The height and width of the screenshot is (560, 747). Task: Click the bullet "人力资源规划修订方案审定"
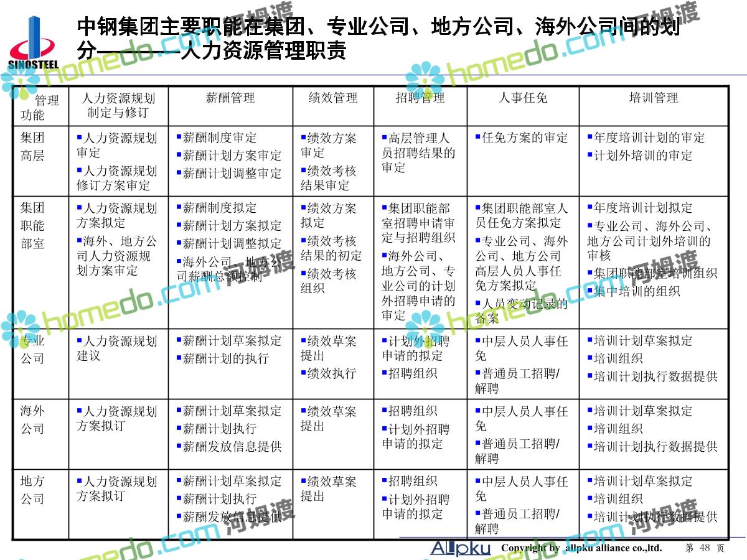(x=117, y=178)
